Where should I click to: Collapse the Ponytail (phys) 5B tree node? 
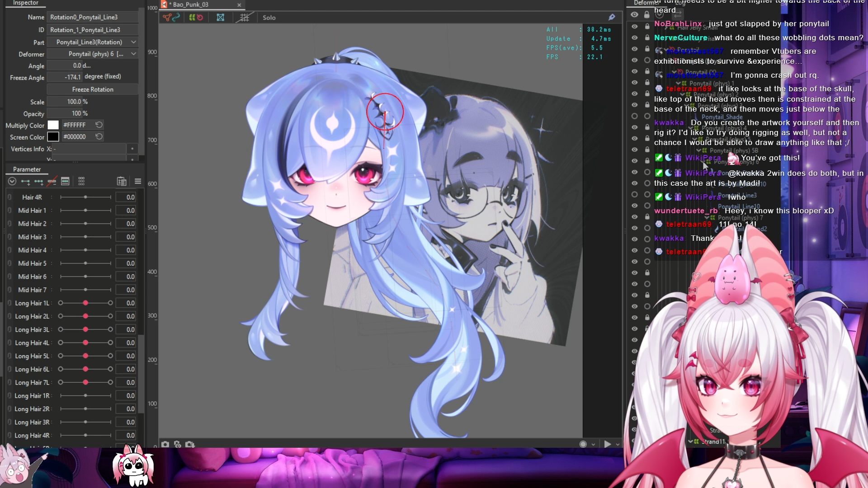[x=699, y=150]
